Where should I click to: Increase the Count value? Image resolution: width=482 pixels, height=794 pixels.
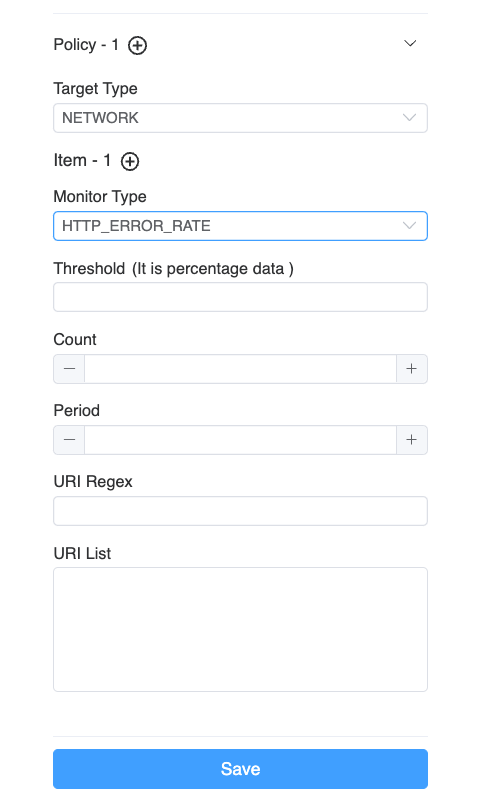(412, 369)
